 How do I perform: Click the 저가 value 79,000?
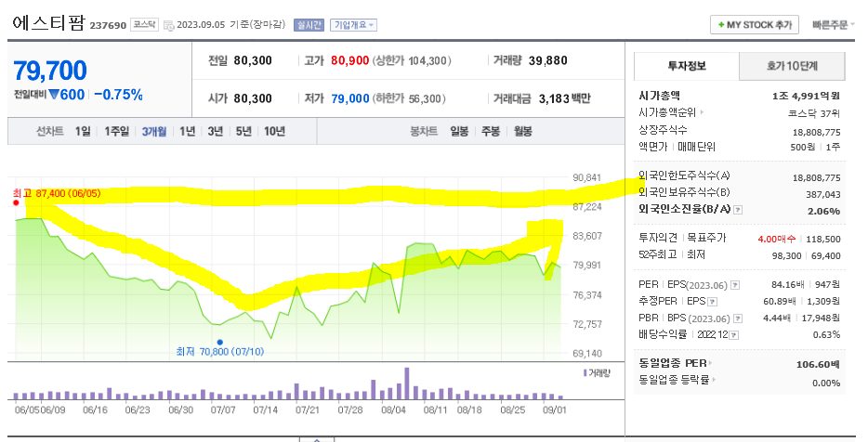[x=349, y=98]
